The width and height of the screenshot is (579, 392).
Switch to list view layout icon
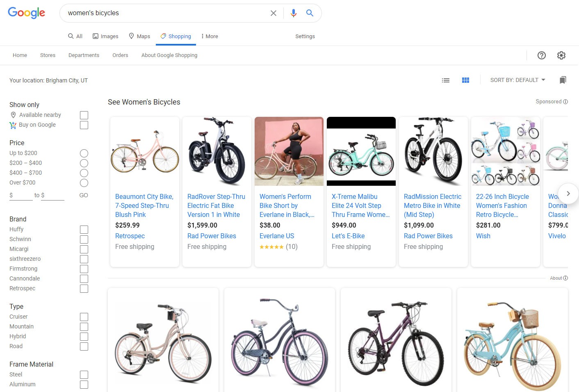point(446,80)
